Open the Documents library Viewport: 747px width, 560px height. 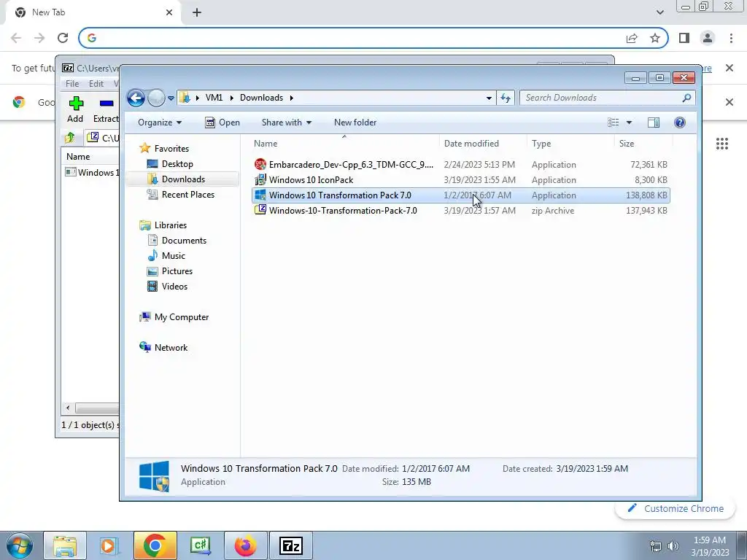(x=184, y=241)
